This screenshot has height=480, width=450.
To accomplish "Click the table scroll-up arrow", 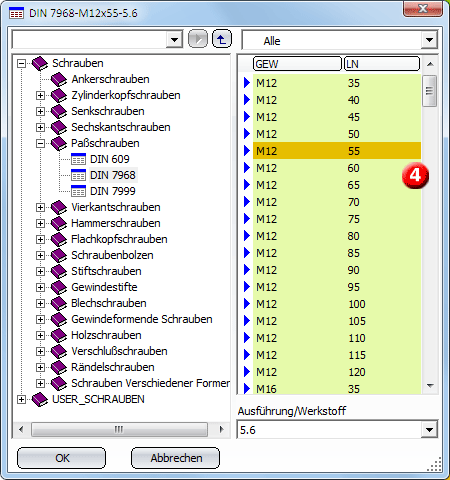I will pos(430,64).
